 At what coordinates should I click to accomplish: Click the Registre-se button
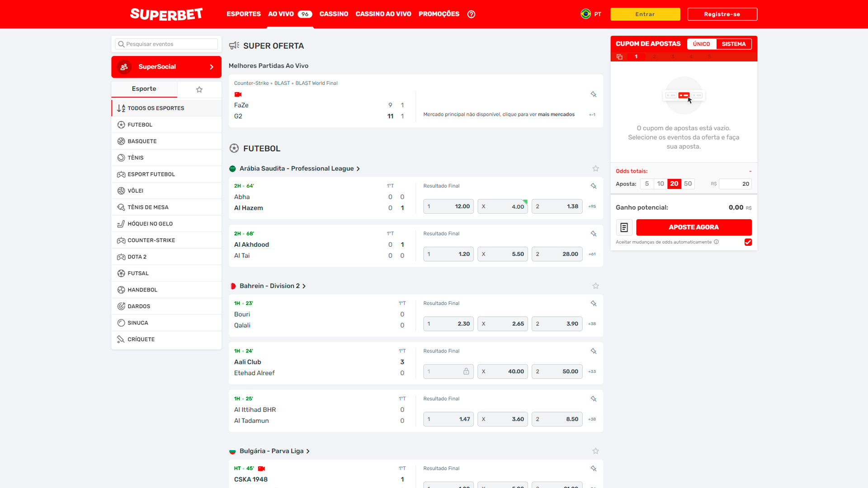(x=722, y=14)
